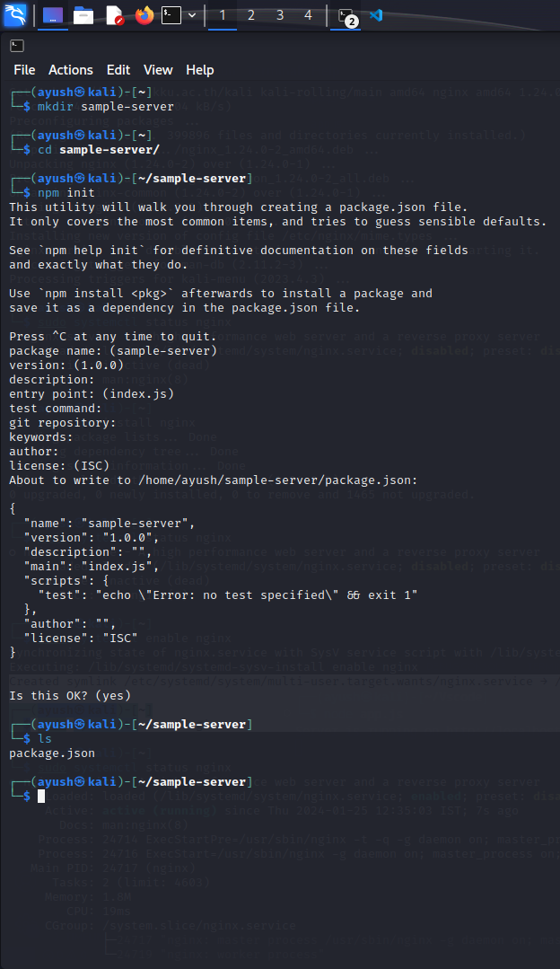Switch to workspace 3
Viewport: 560px width, 969px height.
[279, 14]
